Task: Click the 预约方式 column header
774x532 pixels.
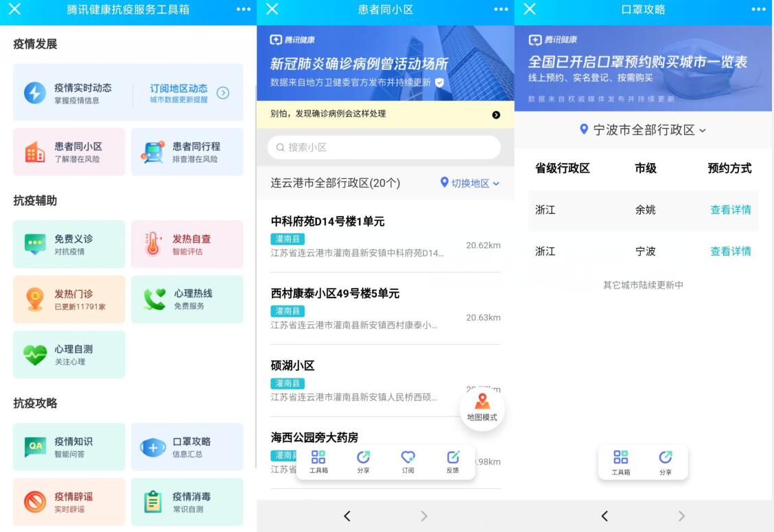Action: 729,168
